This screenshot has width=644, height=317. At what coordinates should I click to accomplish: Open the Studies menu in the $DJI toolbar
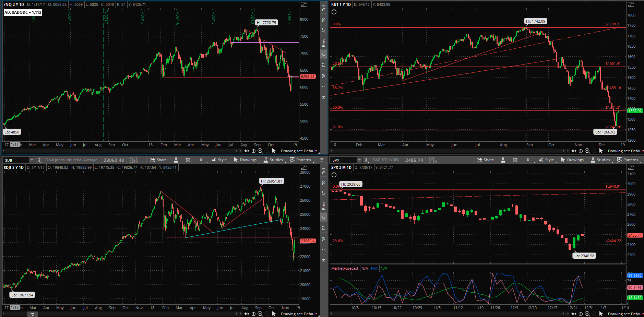coord(273,160)
